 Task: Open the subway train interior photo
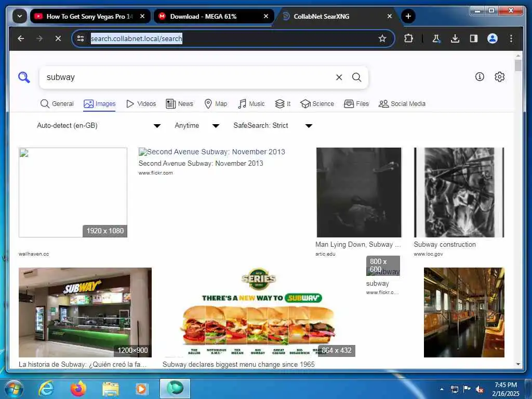464,312
